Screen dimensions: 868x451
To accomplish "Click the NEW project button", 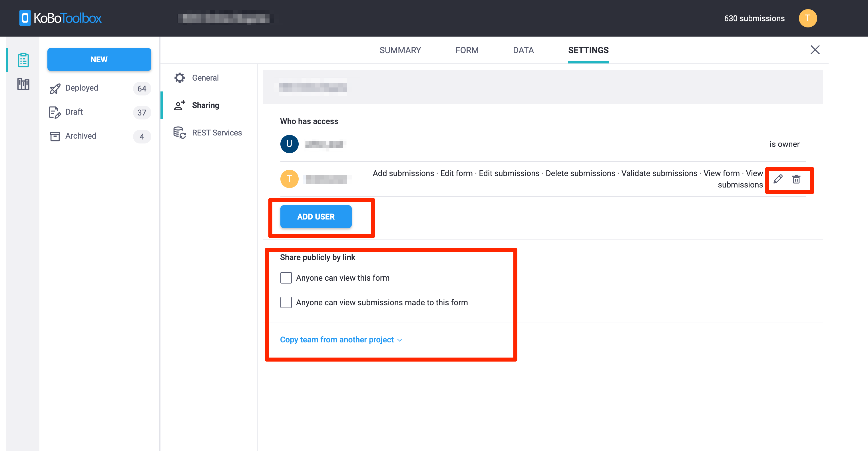I will [x=99, y=59].
